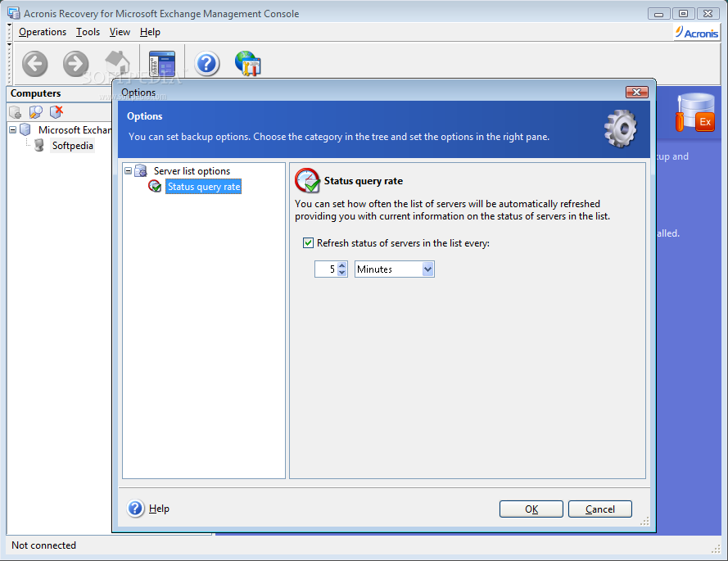
Task: Click the round Help icon in dialog
Action: 135,509
